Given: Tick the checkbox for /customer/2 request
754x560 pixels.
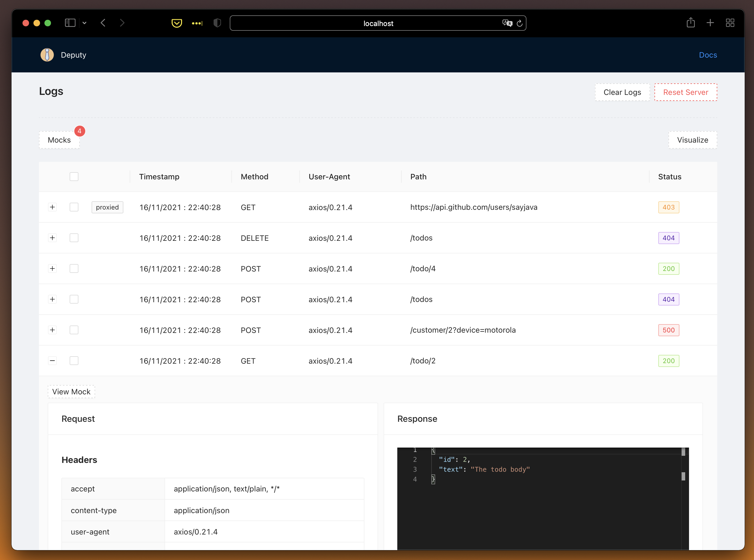Looking at the screenshot, I should [74, 330].
